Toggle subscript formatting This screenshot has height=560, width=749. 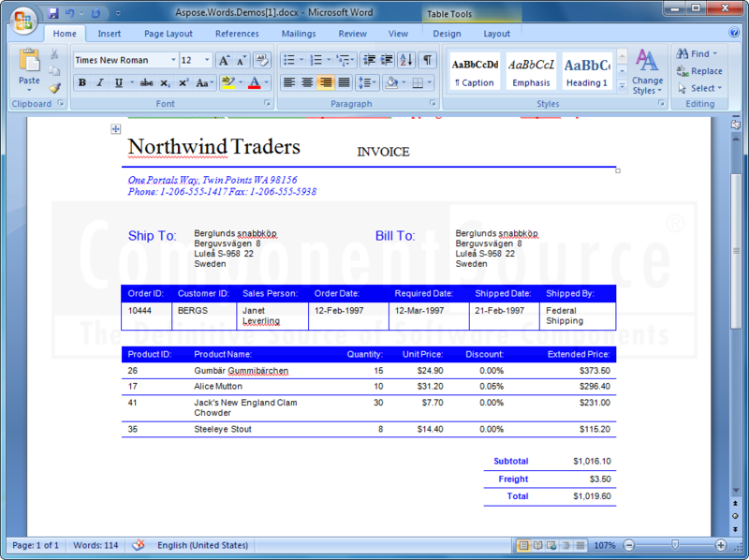click(165, 82)
